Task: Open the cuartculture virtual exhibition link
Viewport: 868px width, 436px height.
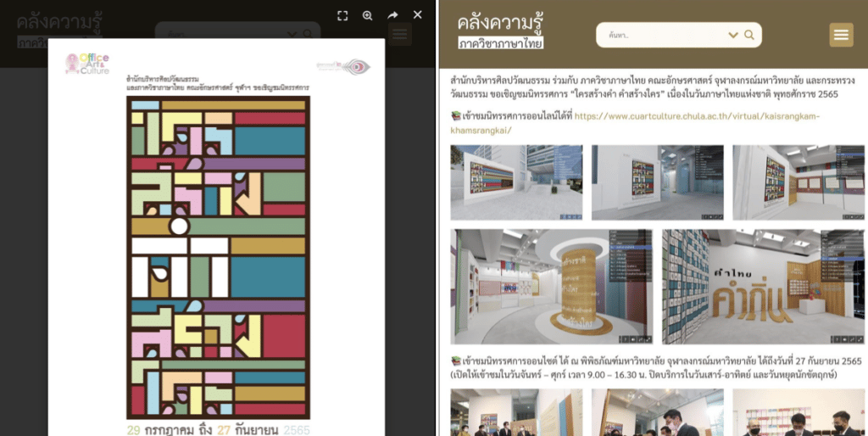Action: tap(635, 123)
